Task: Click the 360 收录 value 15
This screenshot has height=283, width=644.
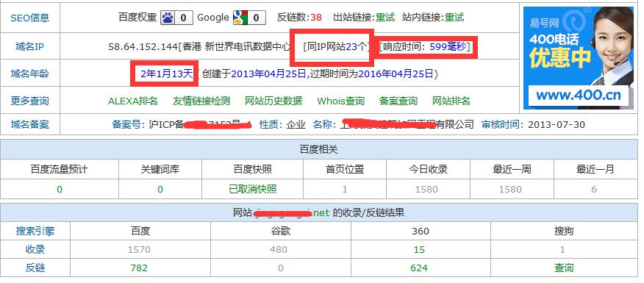Action: (x=419, y=250)
